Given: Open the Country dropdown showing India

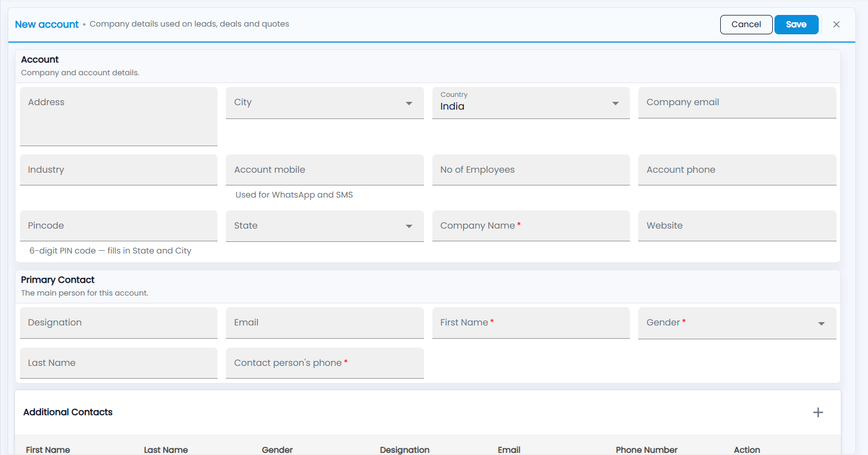Looking at the screenshot, I should (531, 103).
